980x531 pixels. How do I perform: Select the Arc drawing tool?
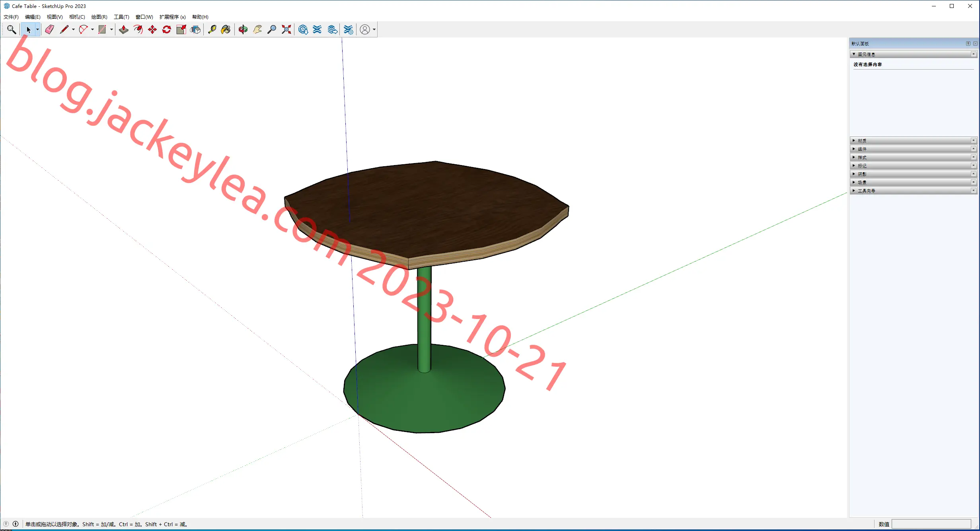coord(83,29)
